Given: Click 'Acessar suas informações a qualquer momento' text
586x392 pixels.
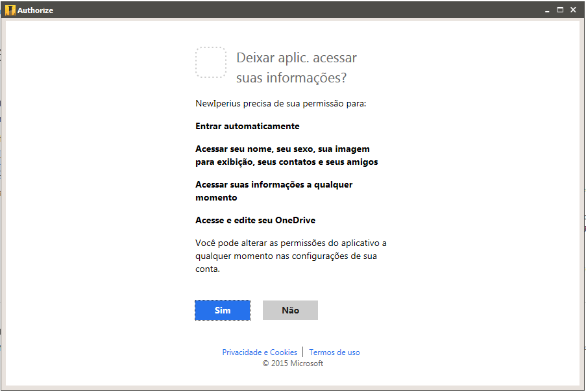Looking at the screenshot, I should click(x=274, y=191).
